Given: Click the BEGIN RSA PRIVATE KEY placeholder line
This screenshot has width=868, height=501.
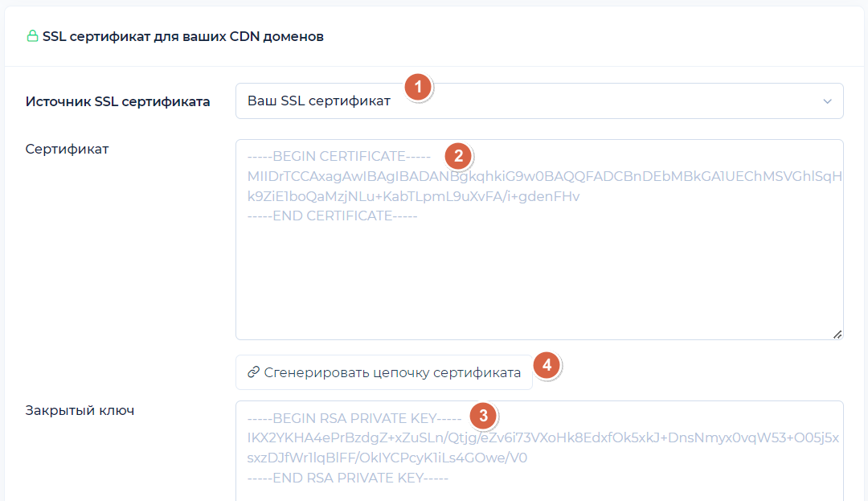Looking at the screenshot, I should pyautogui.click(x=354, y=418).
